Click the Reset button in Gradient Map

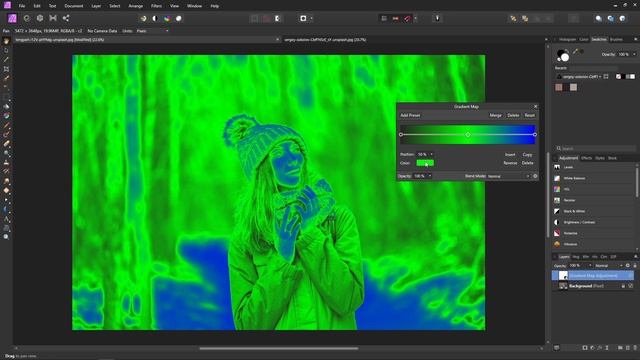pos(529,116)
